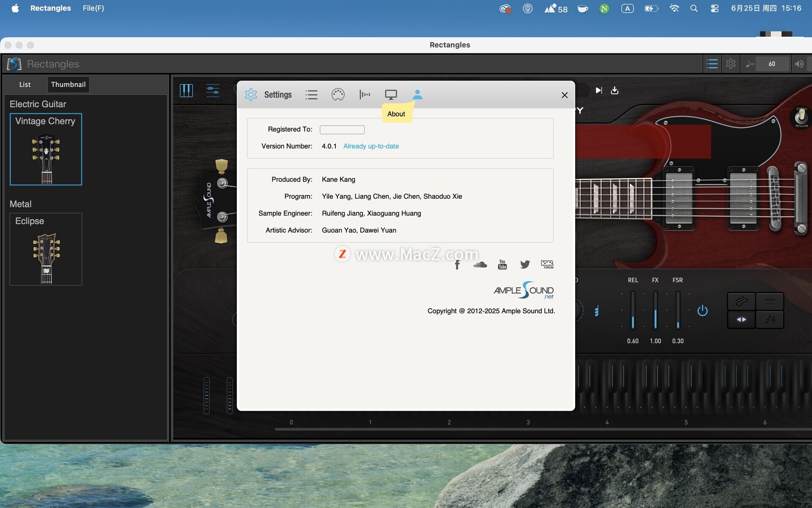Click the Ample Sound .net logo

[x=524, y=290]
